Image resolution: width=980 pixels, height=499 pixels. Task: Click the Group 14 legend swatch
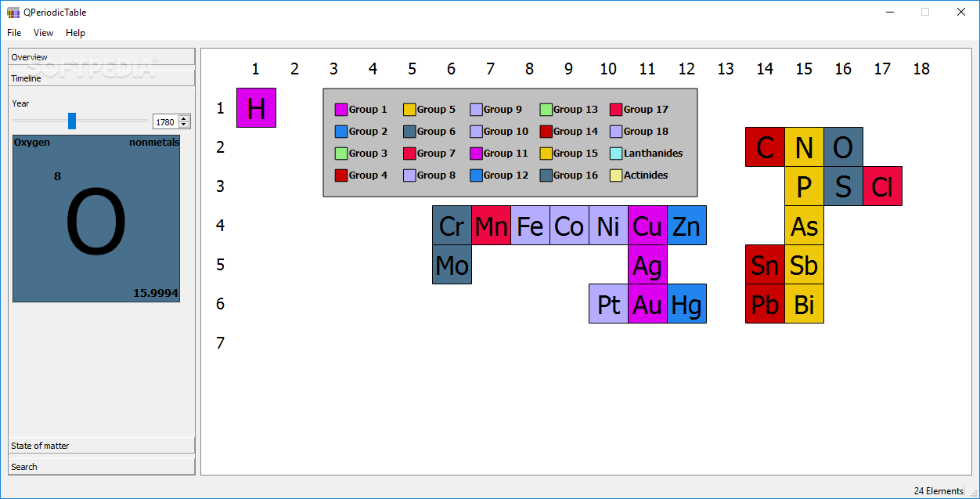pos(546,132)
